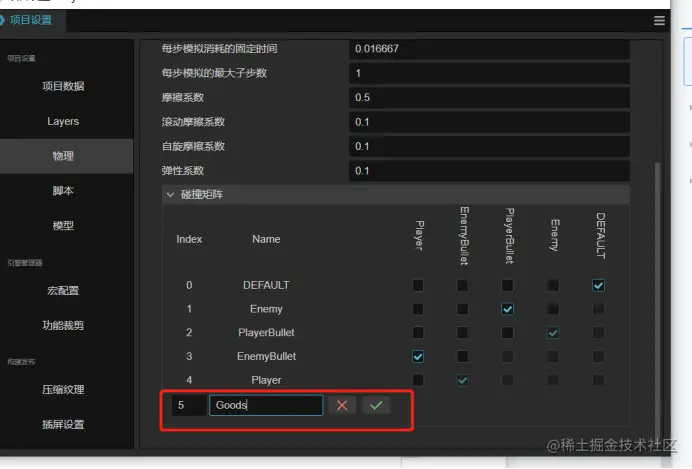Toggle Enemy row Enemy column checkbox
The width and height of the screenshot is (692, 469).
[553, 309]
